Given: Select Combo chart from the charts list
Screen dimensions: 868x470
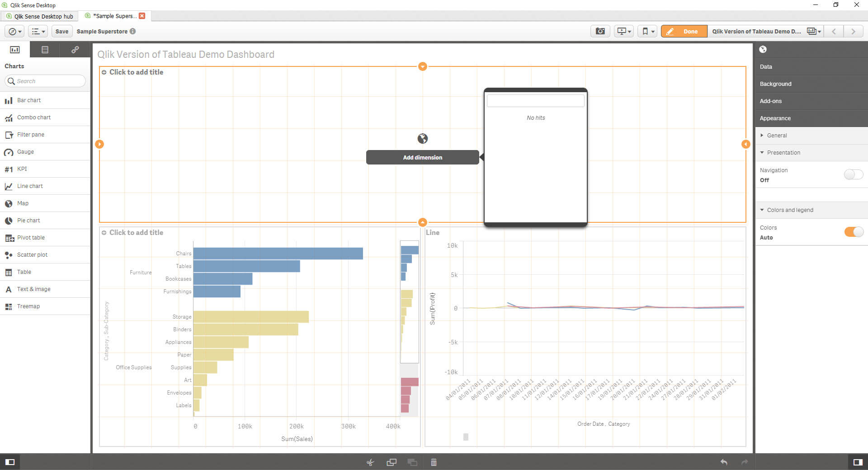Looking at the screenshot, I should click(x=45, y=117).
